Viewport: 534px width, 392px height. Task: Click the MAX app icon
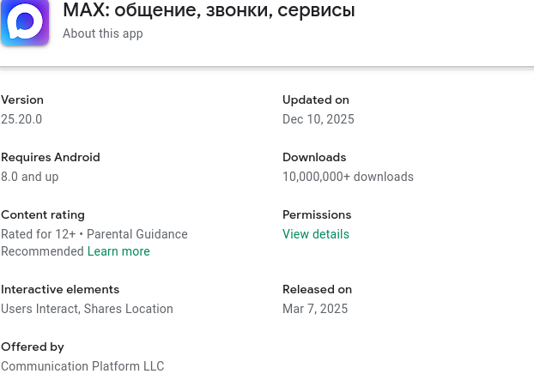(x=25, y=21)
